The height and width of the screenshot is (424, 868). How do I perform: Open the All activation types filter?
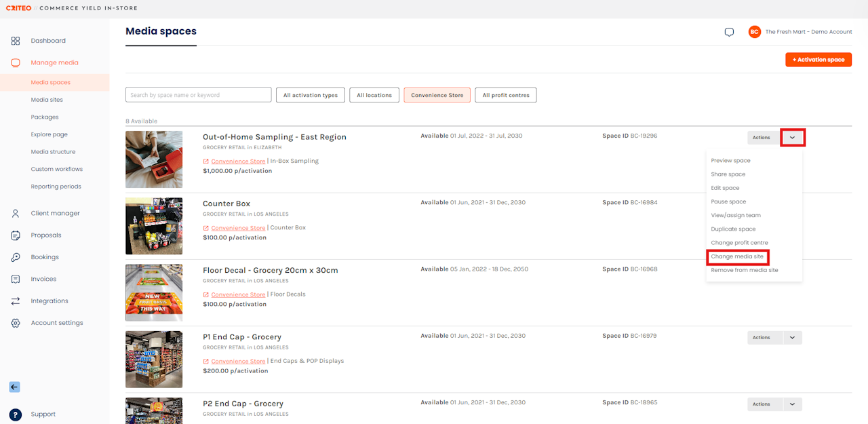311,95
